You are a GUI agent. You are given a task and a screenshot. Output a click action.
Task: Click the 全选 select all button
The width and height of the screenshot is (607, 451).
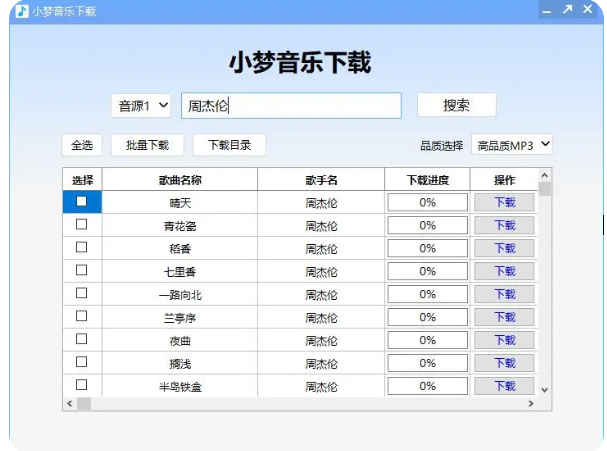82,145
